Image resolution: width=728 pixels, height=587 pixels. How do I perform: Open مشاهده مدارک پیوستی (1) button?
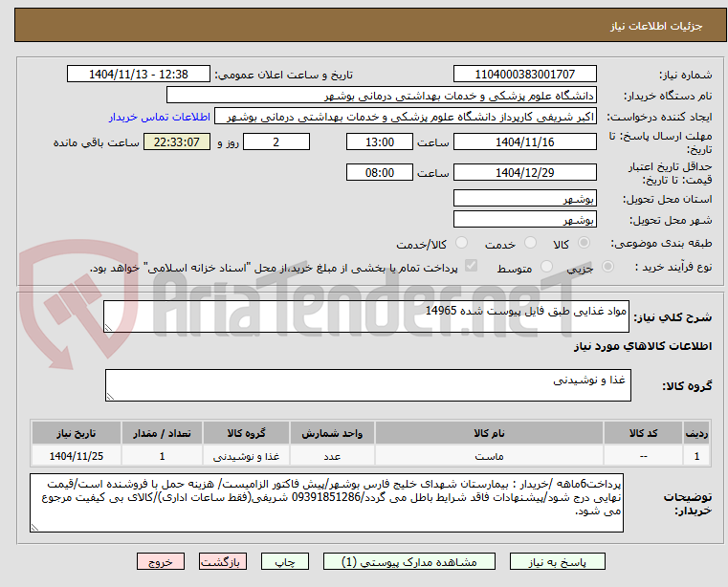409,561
